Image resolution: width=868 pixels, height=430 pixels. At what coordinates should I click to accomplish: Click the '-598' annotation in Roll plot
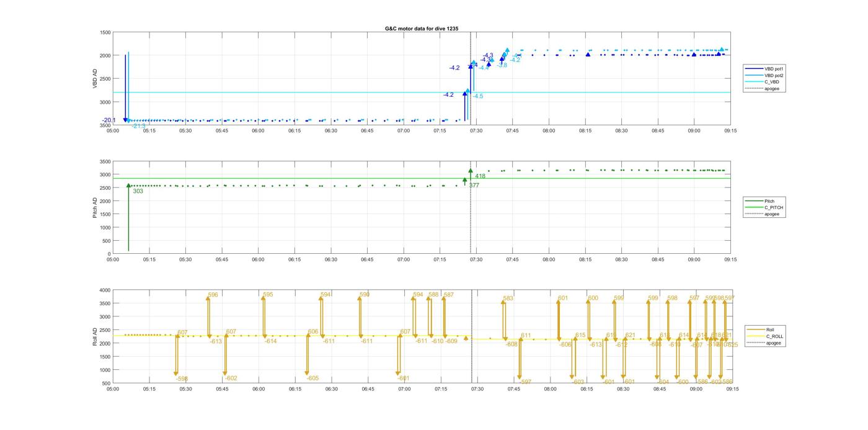tap(182, 378)
